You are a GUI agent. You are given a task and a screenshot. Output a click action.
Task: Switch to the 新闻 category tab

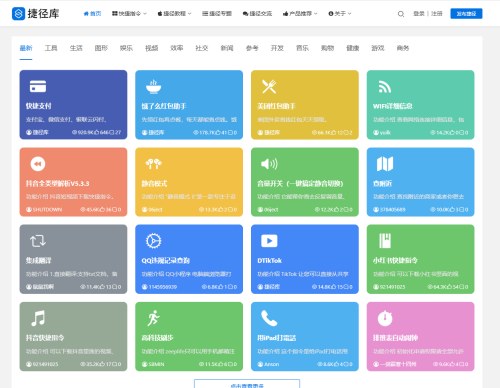click(x=227, y=48)
